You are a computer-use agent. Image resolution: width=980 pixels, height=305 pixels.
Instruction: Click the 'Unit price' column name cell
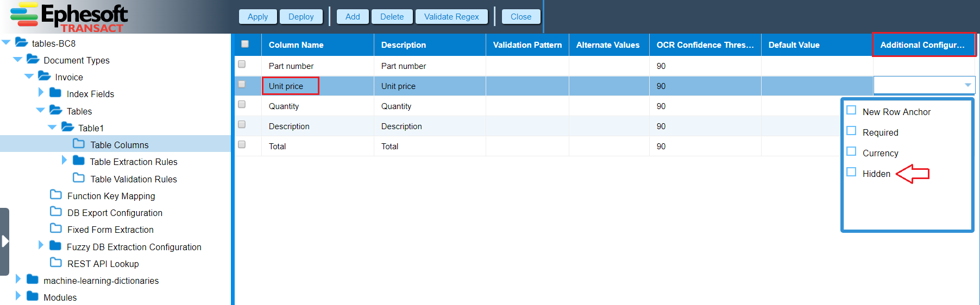[x=318, y=86]
